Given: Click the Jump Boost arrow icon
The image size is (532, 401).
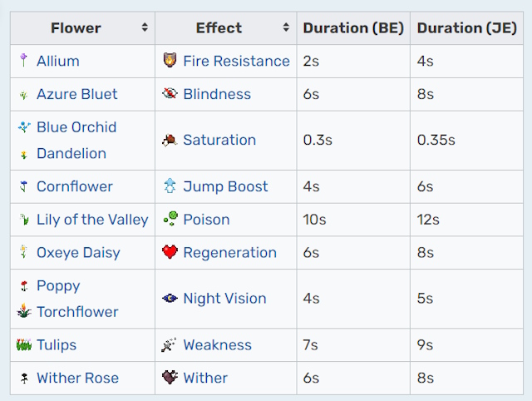Looking at the screenshot, I should pos(170,186).
